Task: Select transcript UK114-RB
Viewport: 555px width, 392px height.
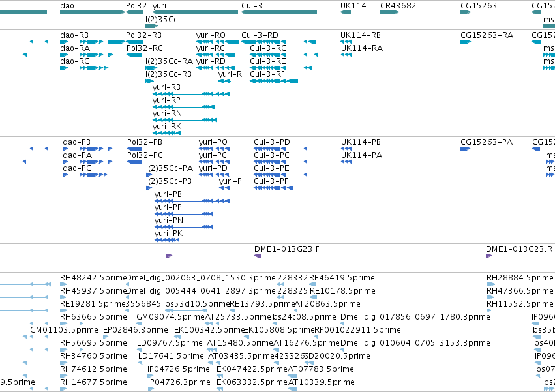Action: tap(360, 35)
